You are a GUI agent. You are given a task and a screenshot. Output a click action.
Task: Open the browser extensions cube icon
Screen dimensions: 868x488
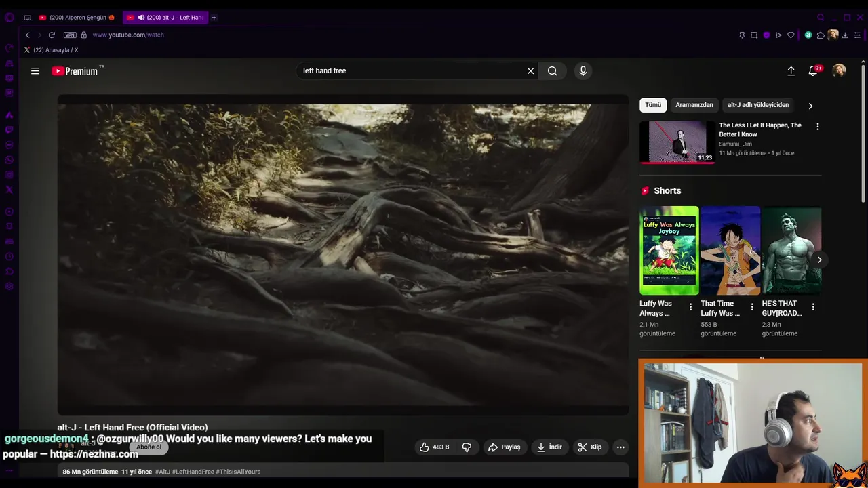[x=821, y=35]
